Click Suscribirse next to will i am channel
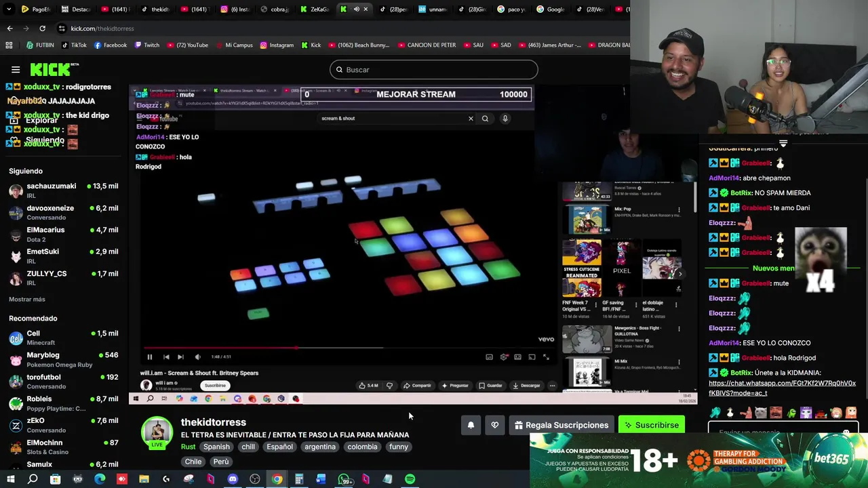This screenshot has height=488, width=868. coord(215,386)
